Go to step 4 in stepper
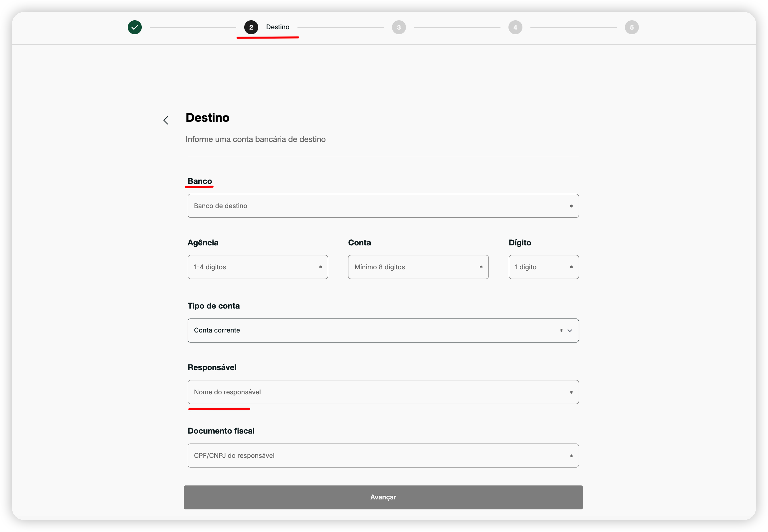768x532 pixels. tap(515, 27)
